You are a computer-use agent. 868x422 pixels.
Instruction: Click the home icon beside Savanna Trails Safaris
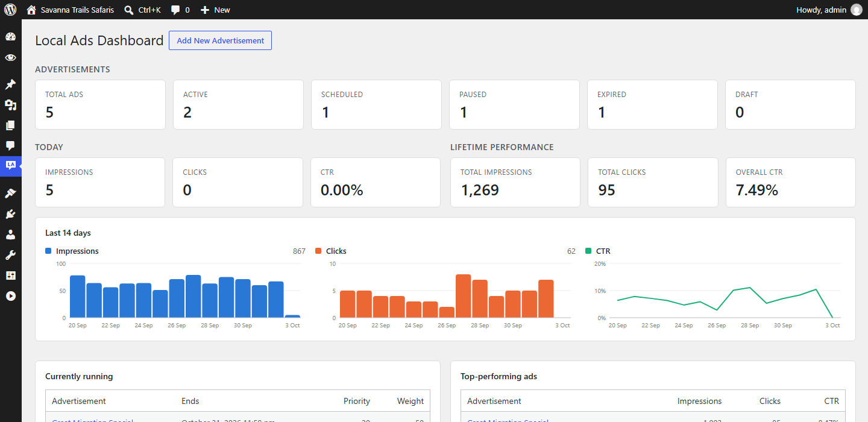[31, 10]
